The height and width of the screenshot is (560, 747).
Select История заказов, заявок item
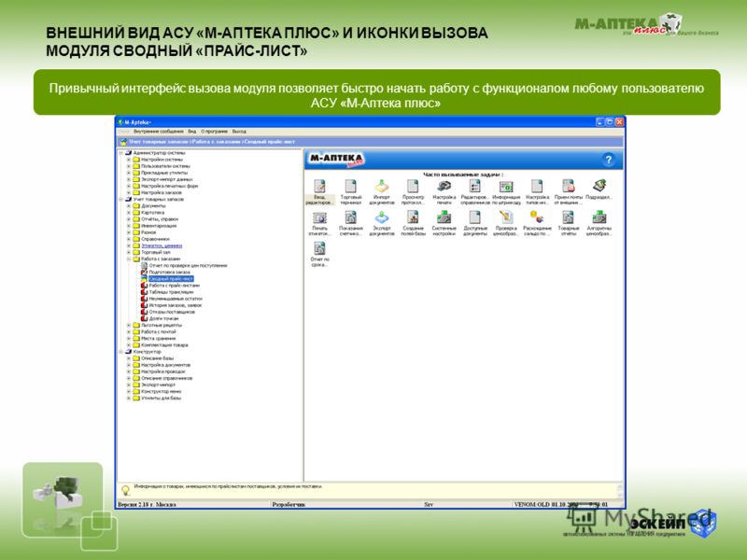click(x=176, y=305)
